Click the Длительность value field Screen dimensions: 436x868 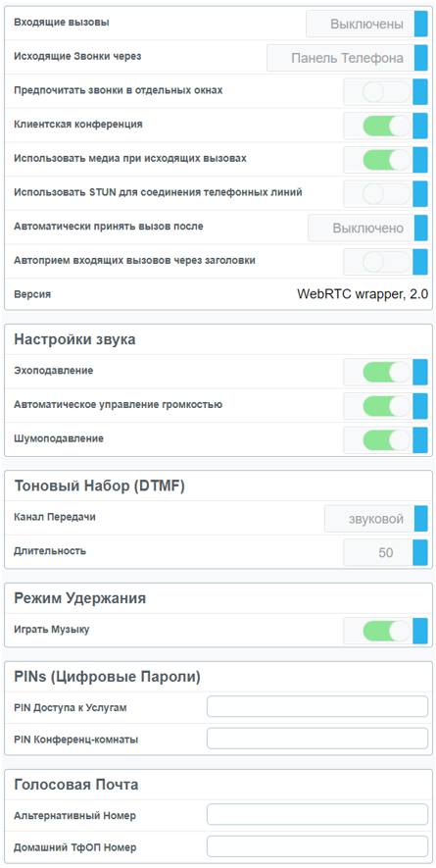pyautogui.click(x=378, y=553)
